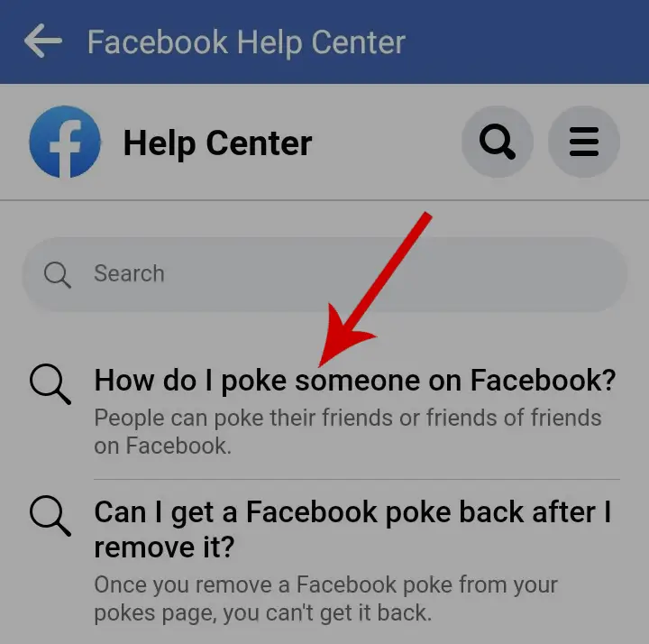Click magnifier icon beside poke someone result
Screen dimensions: 649x644
(x=50, y=384)
